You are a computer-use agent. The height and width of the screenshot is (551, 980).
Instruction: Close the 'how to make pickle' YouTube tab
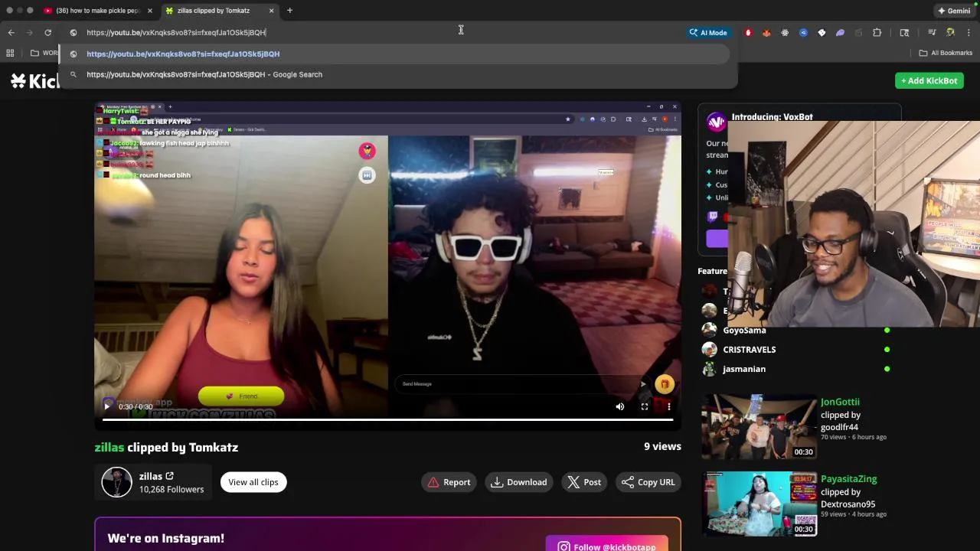pyautogui.click(x=150, y=11)
